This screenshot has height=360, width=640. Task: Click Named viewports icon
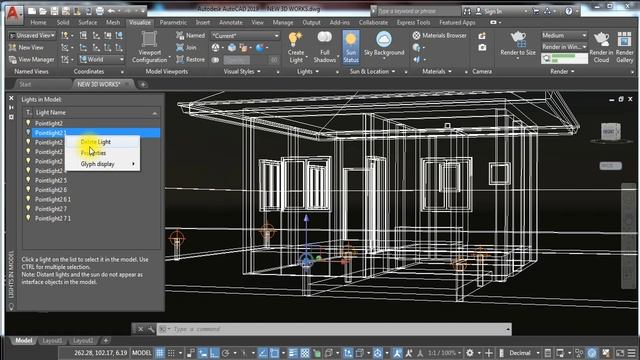tap(190, 36)
